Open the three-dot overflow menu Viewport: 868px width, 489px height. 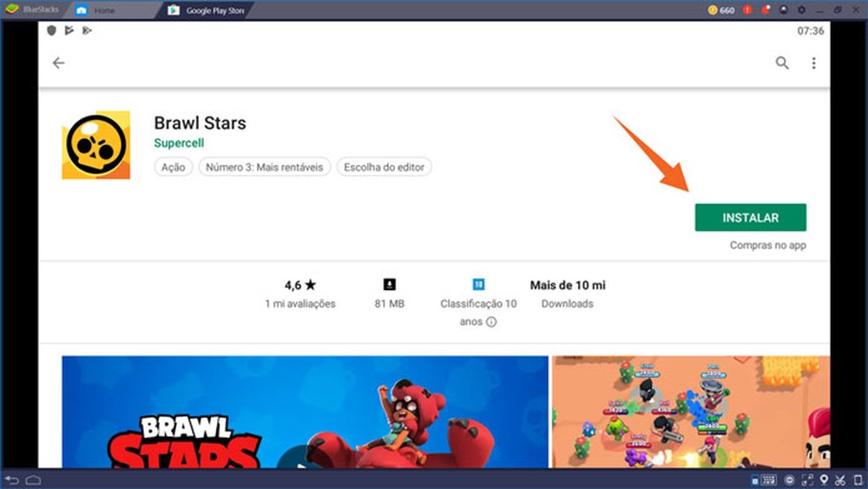point(813,63)
